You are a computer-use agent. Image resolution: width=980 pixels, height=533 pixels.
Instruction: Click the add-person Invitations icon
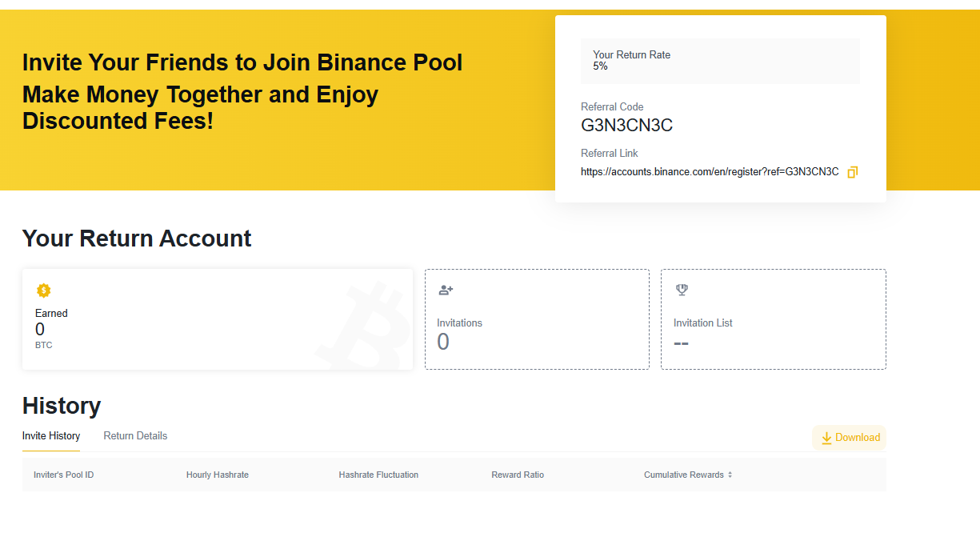pos(446,291)
